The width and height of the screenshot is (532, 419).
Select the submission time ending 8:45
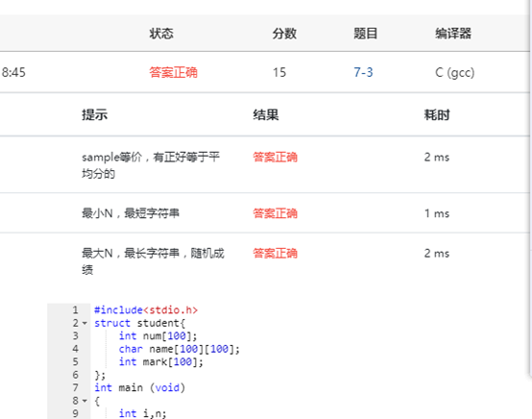[x=13, y=72]
